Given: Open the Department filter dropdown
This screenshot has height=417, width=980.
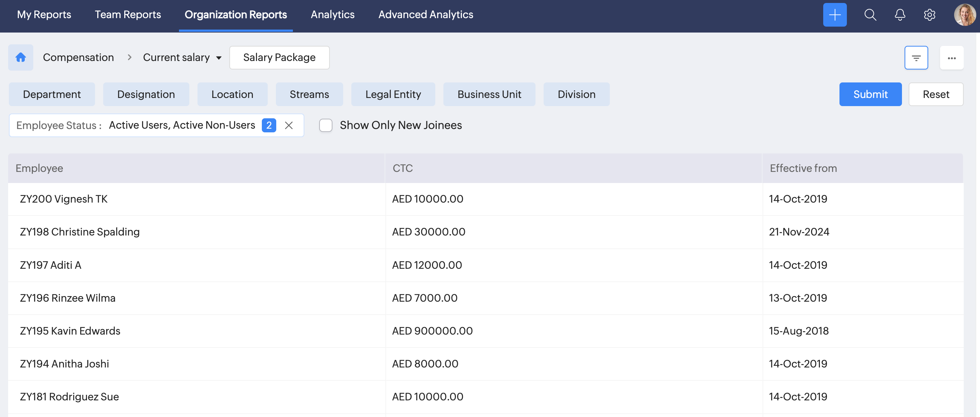Looking at the screenshot, I should [x=52, y=94].
